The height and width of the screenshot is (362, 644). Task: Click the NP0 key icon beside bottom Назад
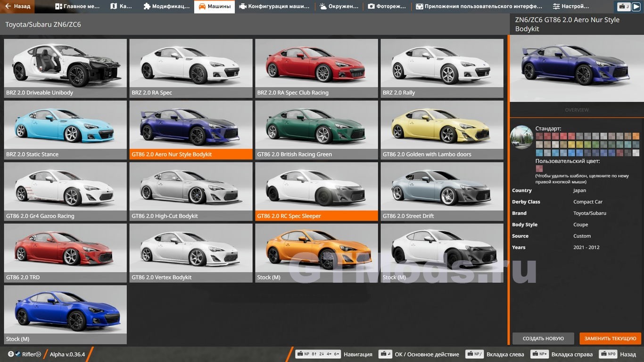tap(608, 354)
